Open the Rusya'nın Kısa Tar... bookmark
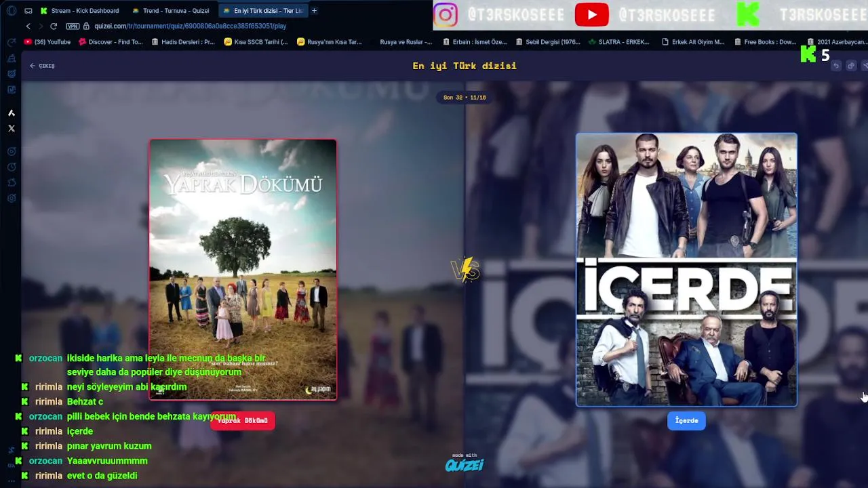The height and width of the screenshot is (488, 868). click(x=329, y=42)
